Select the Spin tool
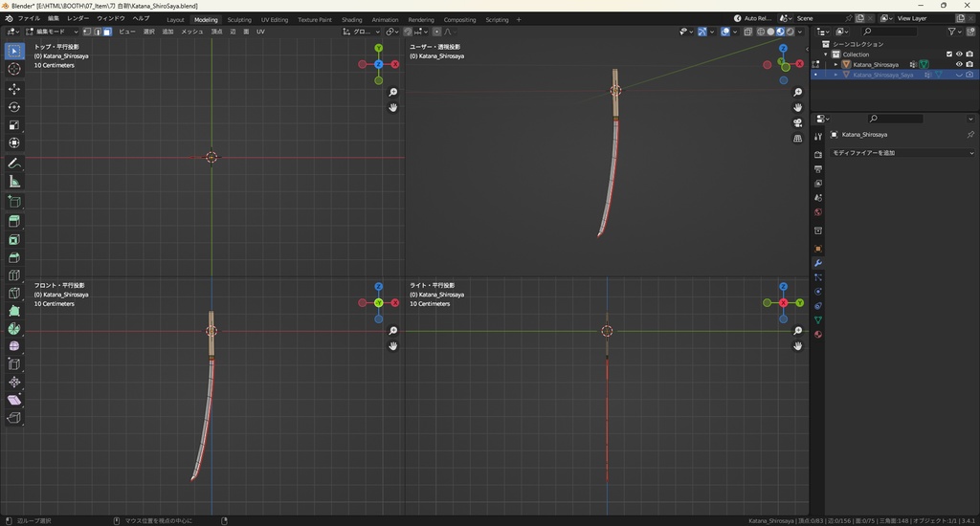Screen dimensions: 980x526 (14, 329)
